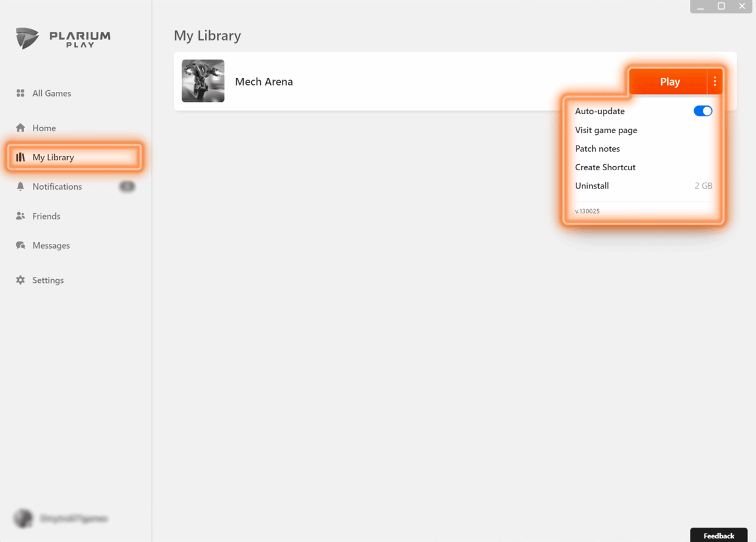Click the notifications count badge
This screenshot has width=756, height=542.
tap(127, 186)
